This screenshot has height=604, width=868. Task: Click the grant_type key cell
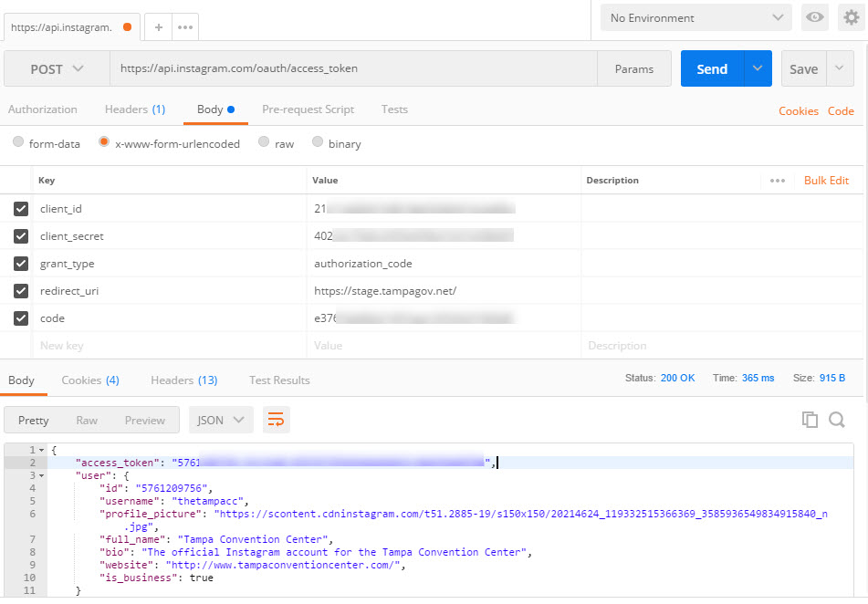coord(170,264)
